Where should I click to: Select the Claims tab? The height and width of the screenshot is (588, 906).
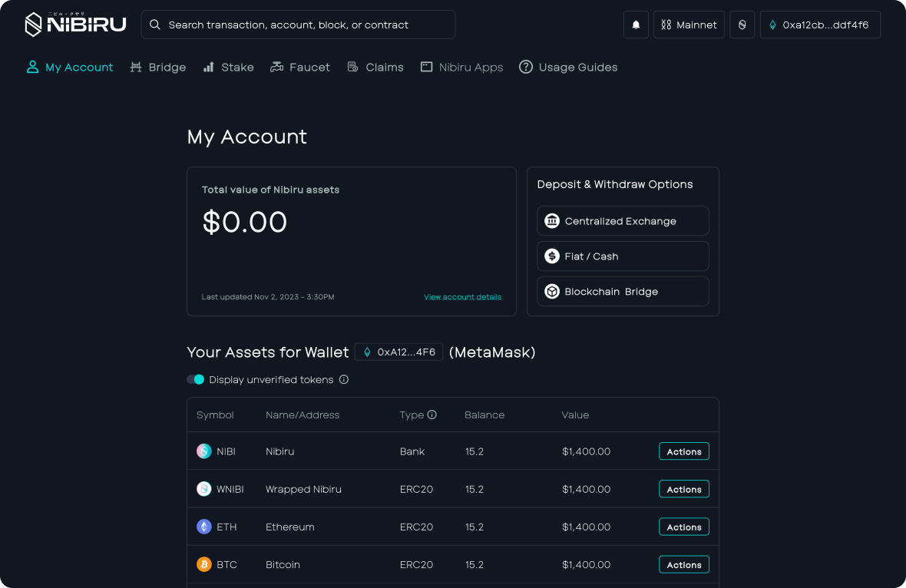(375, 67)
